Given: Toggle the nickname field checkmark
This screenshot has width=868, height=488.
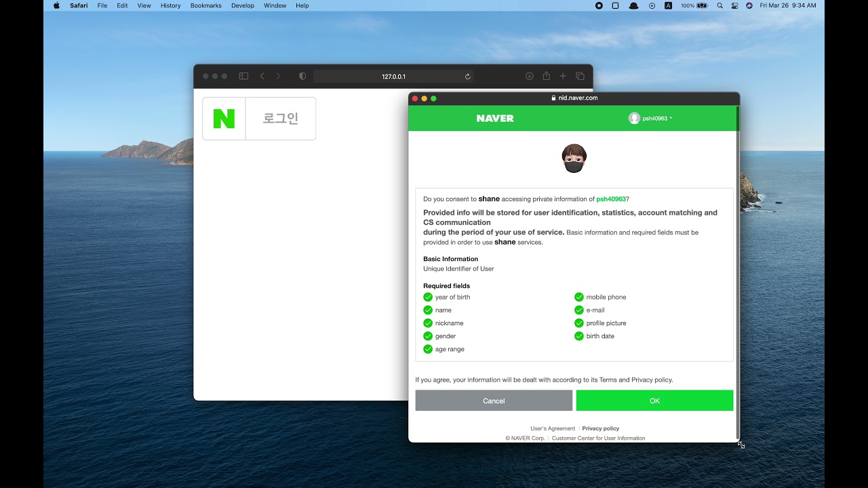Looking at the screenshot, I should [x=428, y=323].
